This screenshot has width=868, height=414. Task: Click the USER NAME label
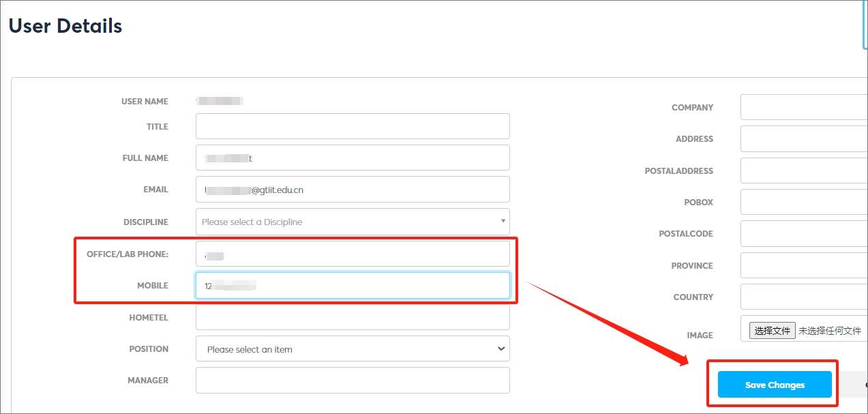[x=145, y=101]
